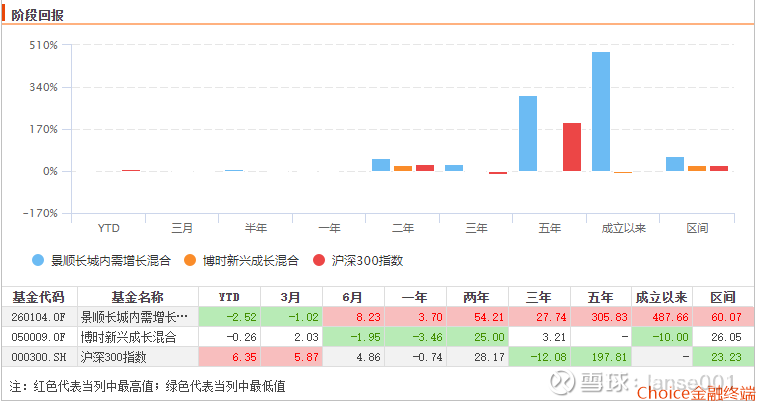Click the blue 区间 bar in chart
Screen dimensions: 759x405
tap(675, 164)
